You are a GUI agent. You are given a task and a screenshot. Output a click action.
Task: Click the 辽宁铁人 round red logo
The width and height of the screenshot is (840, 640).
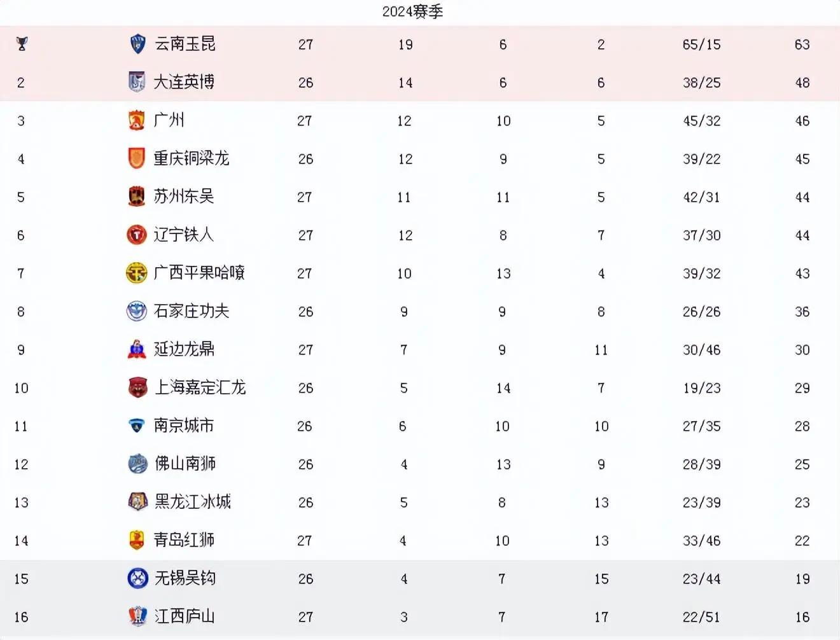click(137, 235)
